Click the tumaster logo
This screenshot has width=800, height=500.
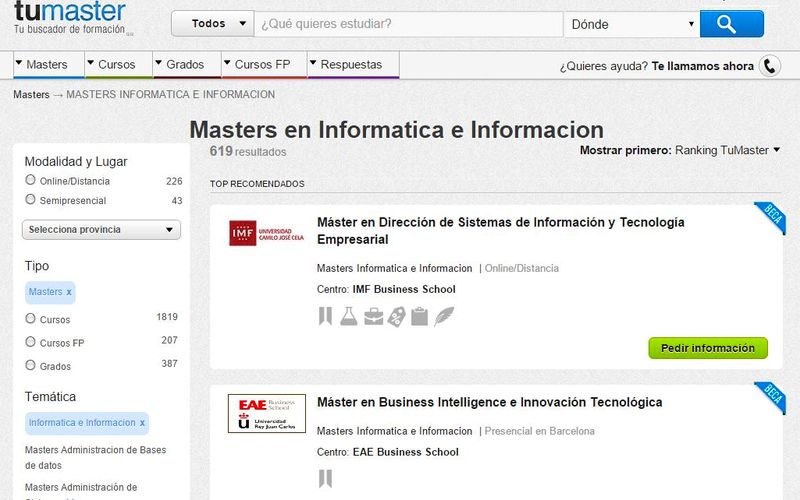(70, 17)
